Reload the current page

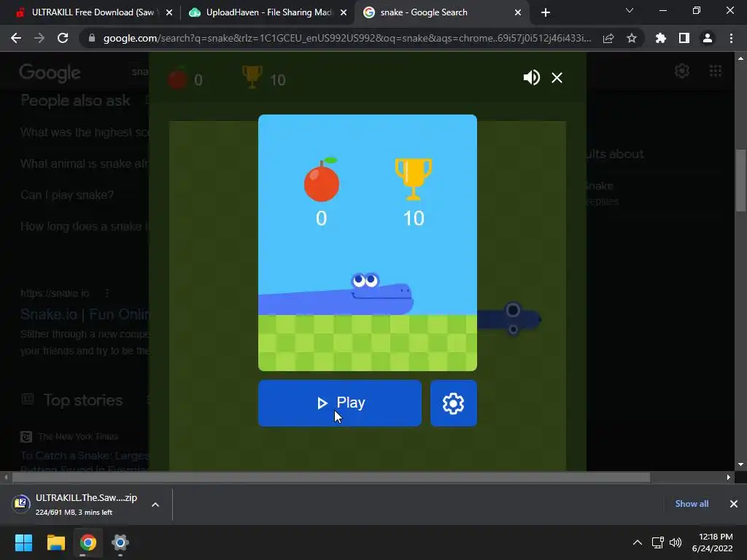coord(63,38)
